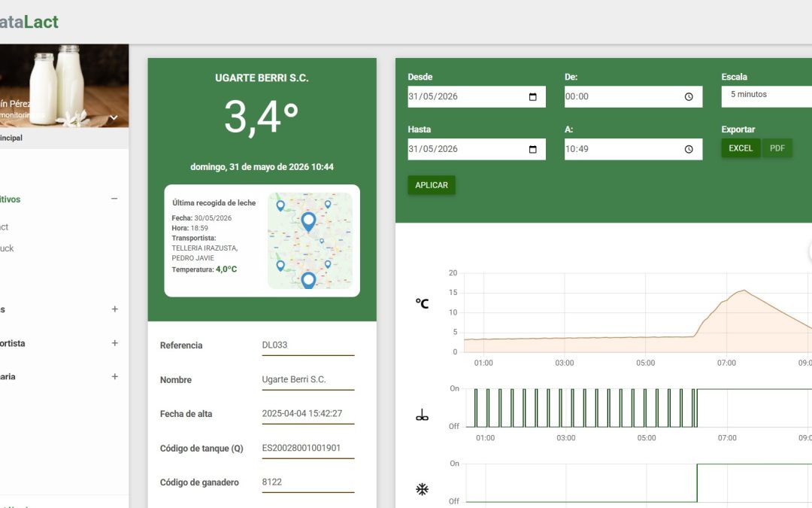Select the top-right map pin
The image size is (812, 508).
(328, 205)
